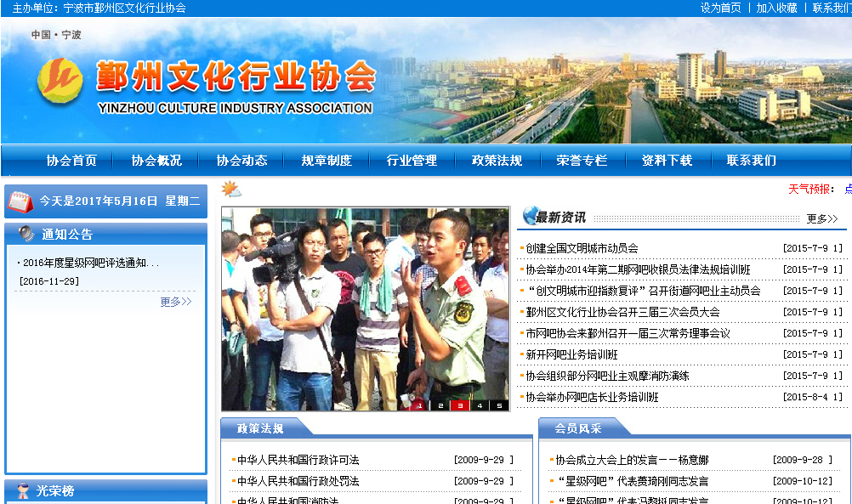Go to the 政策法规 navigation menu item
The height and width of the screenshot is (504, 852).
(497, 161)
